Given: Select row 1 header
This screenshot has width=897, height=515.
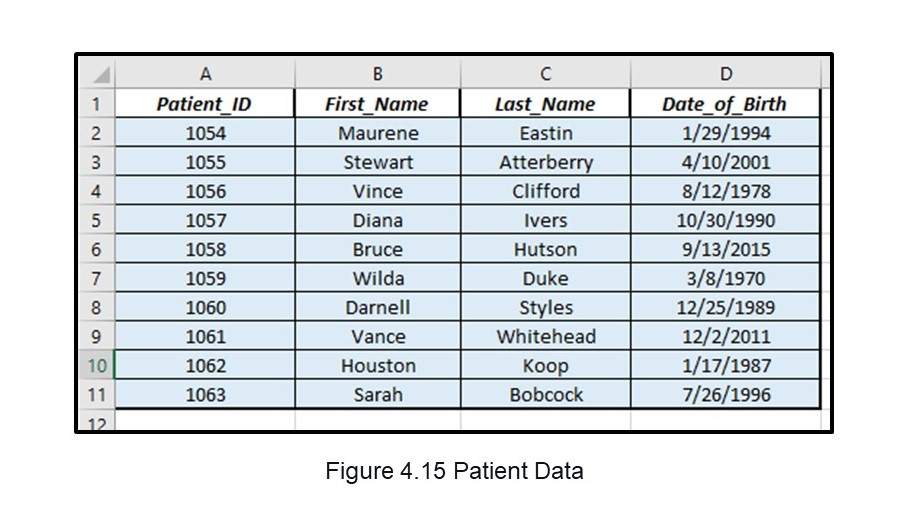Looking at the screenshot, I should pyautogui.click(x=97, y=104).
